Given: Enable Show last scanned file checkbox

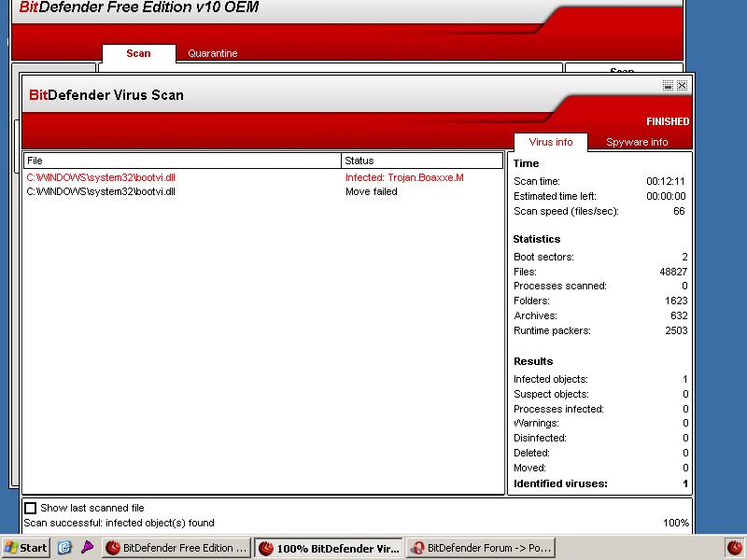Looking at the screenshot, I should 31,508.
